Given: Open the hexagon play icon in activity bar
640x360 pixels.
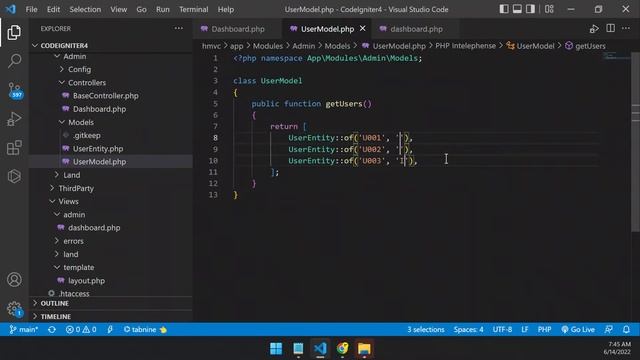Looking at the screenshot, I should (14, 176).
